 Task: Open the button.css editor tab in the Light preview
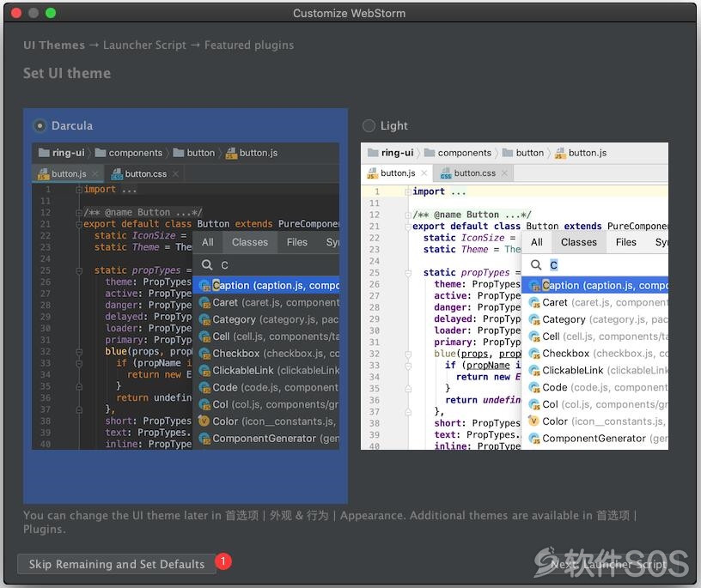[473, 173]
